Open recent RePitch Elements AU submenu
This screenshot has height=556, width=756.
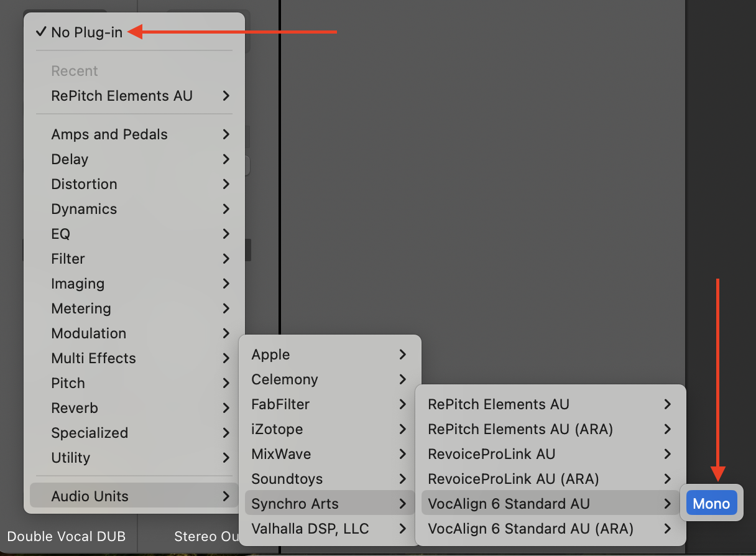(122, 96)
